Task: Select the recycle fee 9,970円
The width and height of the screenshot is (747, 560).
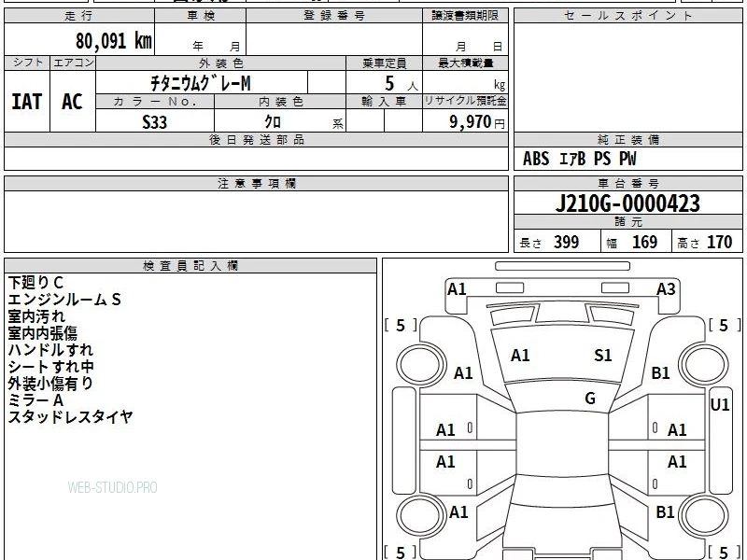Action: [x=477, y=122]
